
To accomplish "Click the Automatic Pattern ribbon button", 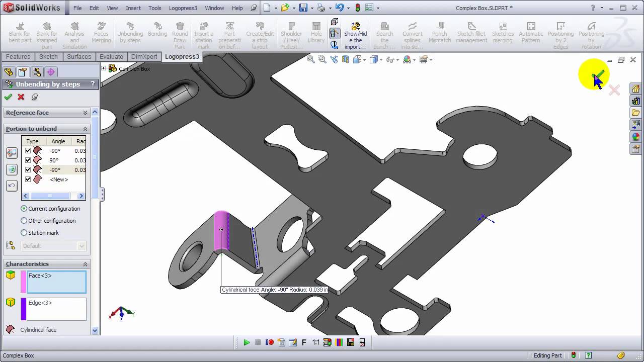I will [x=531, y=33].
